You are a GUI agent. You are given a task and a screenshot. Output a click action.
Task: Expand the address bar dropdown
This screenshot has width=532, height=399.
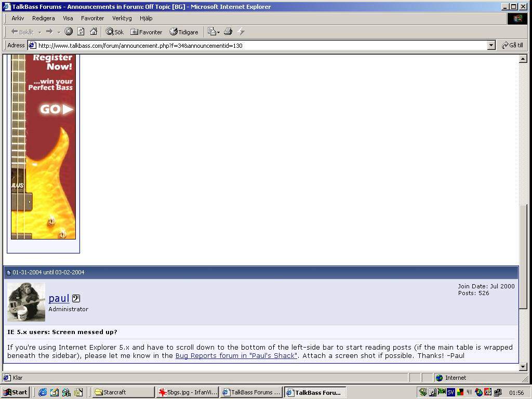[x=491, y=46]
